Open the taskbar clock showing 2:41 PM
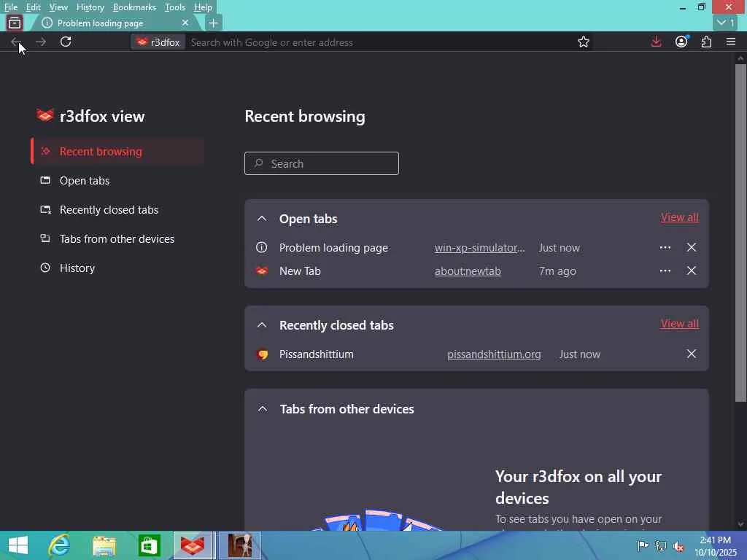The height and width of the screenshot is (560, 747). tap(715, 545)
